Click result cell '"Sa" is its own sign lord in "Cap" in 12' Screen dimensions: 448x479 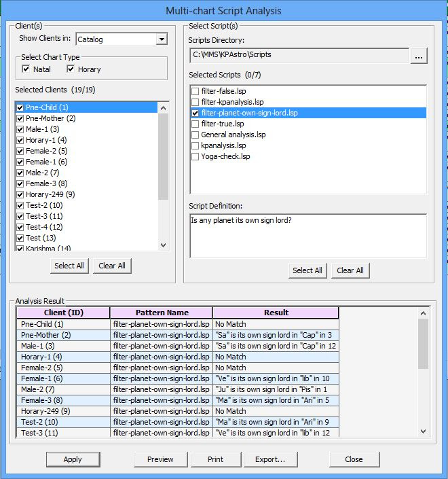276,346
